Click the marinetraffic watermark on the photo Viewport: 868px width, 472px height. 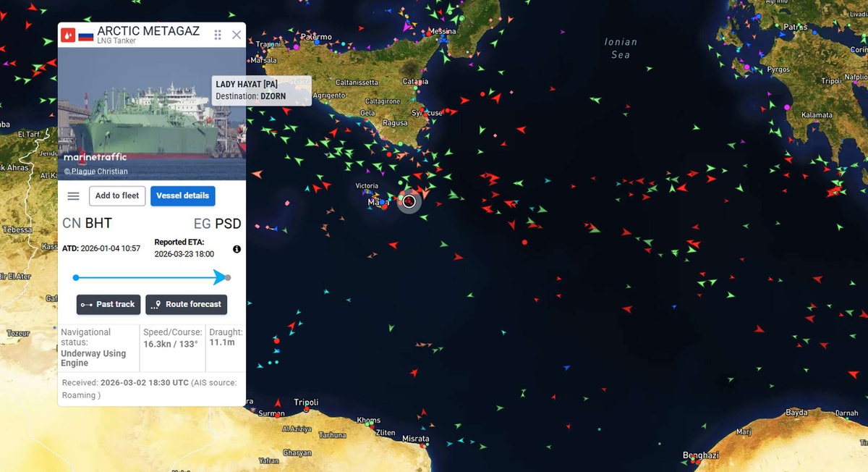coord(95,157)
